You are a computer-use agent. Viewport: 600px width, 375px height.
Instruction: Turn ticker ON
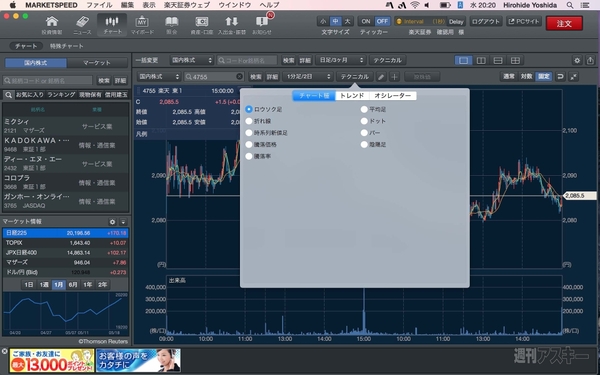tap(366, 21)
